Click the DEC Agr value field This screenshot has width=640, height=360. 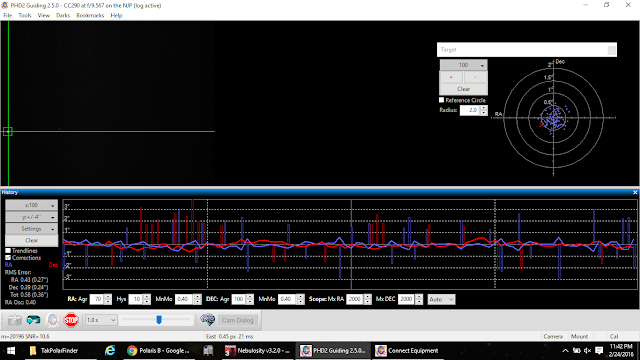(x=239, y=299)
